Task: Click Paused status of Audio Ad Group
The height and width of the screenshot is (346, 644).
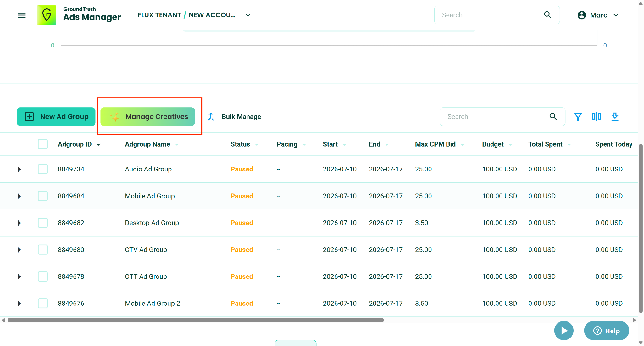Action: coord(241,169)
